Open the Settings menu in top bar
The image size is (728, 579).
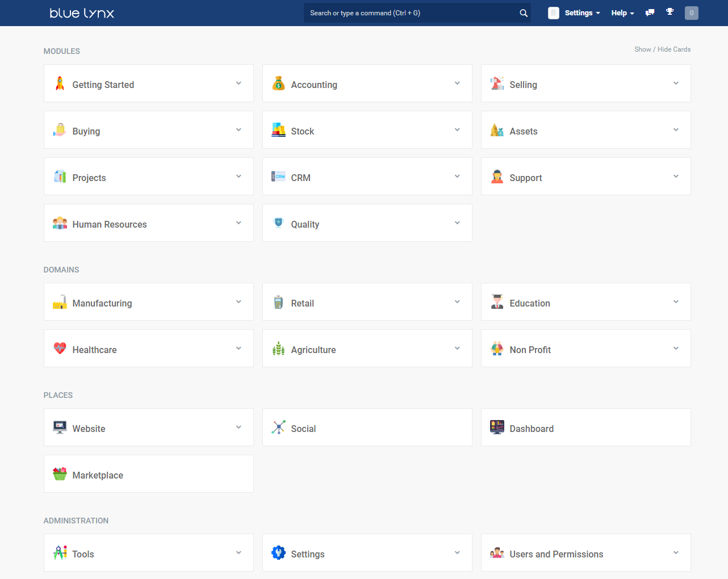click(582, 13)
